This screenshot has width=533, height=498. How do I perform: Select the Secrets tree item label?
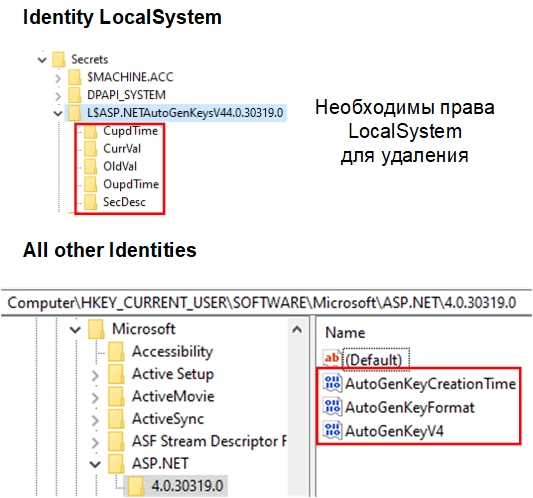[89, 59]
